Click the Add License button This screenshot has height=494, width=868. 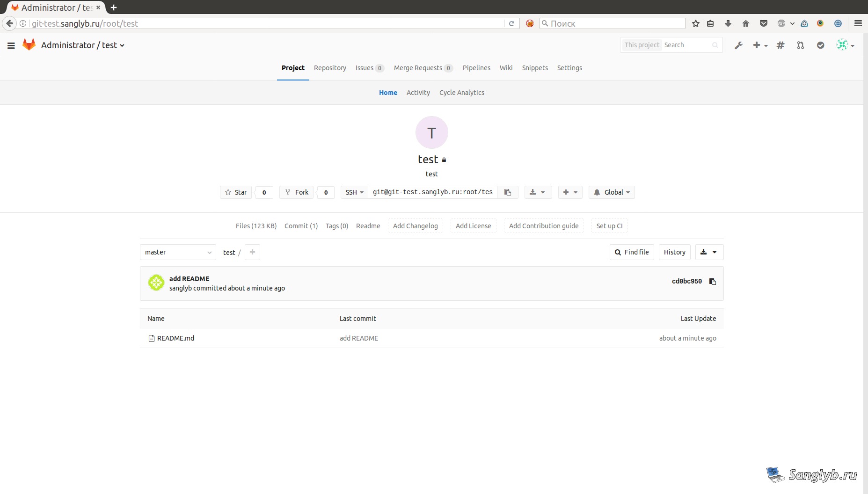473,226
